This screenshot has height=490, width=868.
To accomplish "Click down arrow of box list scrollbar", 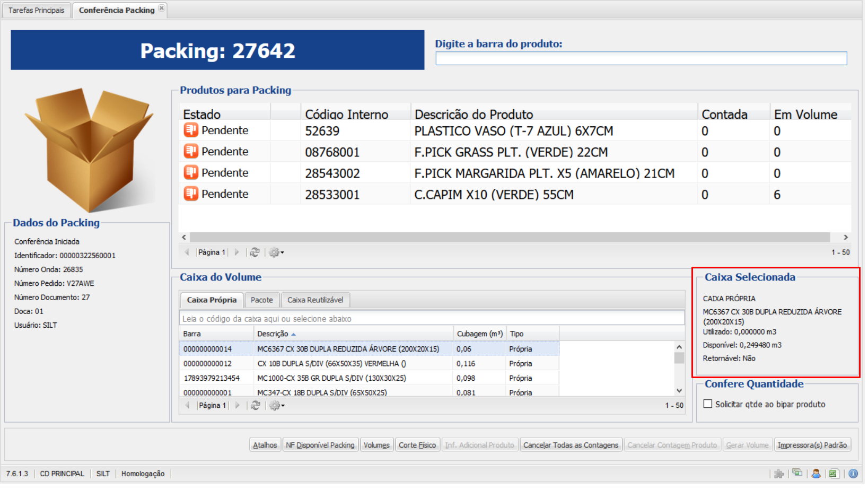I will (x=679, y=391).
